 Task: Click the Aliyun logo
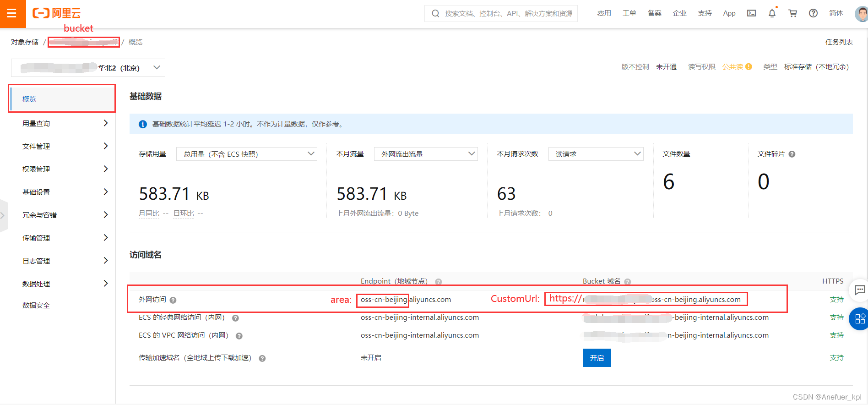click(x=57, y=13)
